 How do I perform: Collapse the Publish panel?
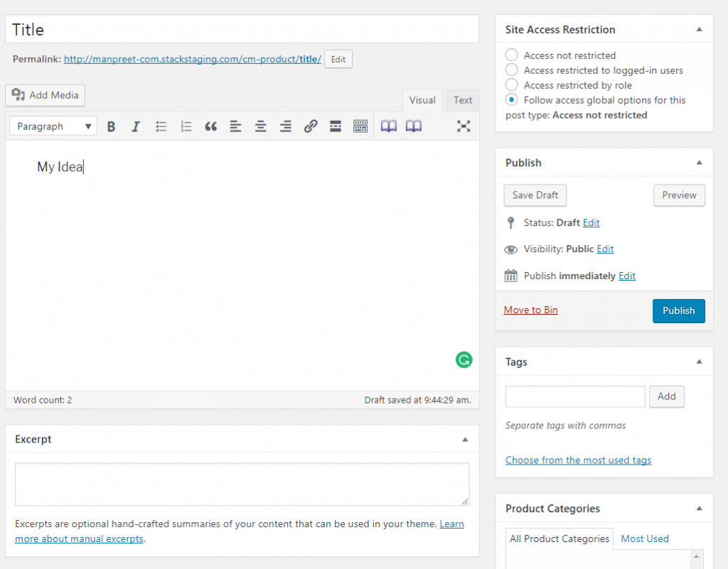699,163
